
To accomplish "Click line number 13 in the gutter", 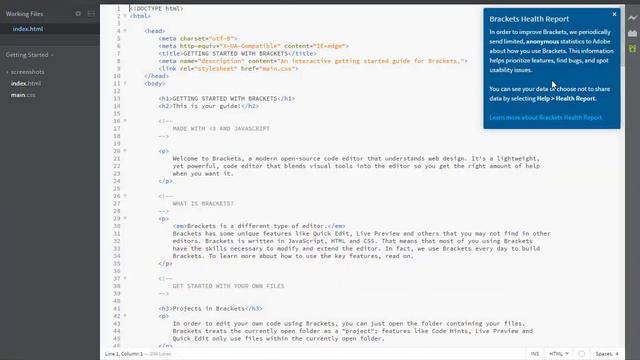I will 117,98.
